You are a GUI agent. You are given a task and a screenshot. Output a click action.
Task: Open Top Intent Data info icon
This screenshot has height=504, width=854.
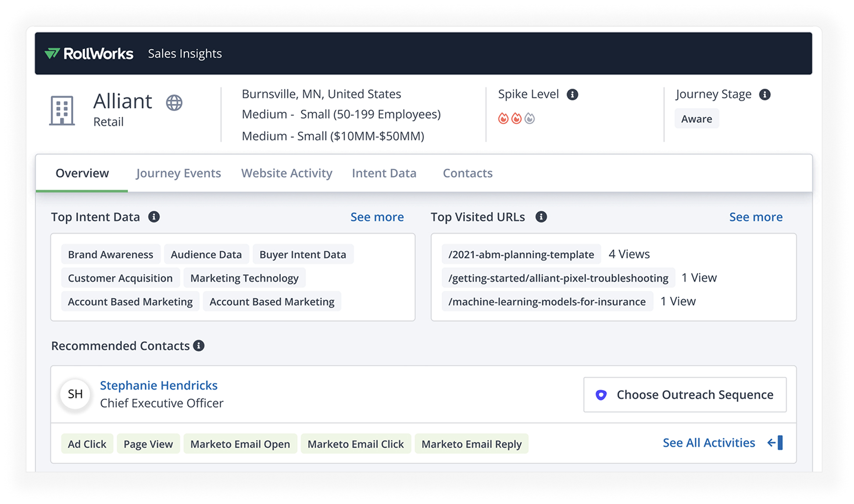[154, 217]
